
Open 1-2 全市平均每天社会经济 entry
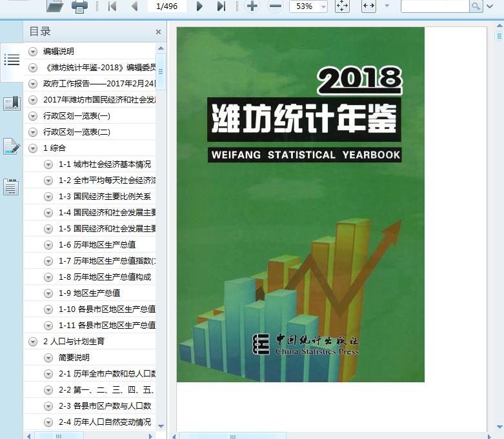click(x=107, y=180)
